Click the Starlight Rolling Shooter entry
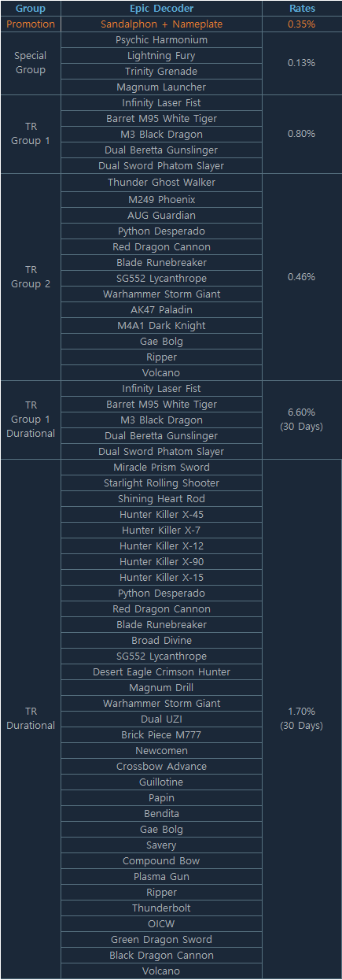The image size is (342, 980). click(161, 483)
